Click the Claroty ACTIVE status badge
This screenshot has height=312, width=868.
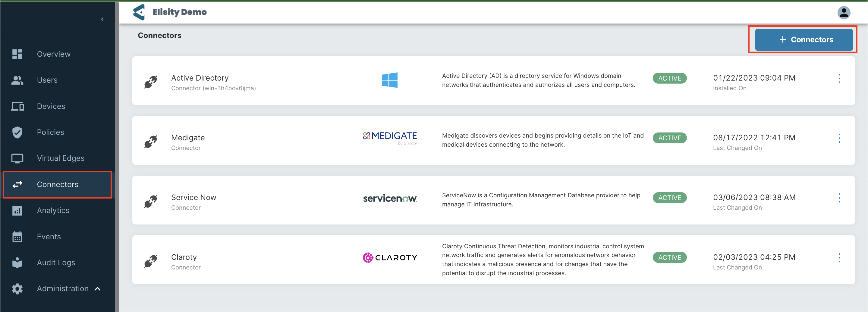tap(669, 257)
